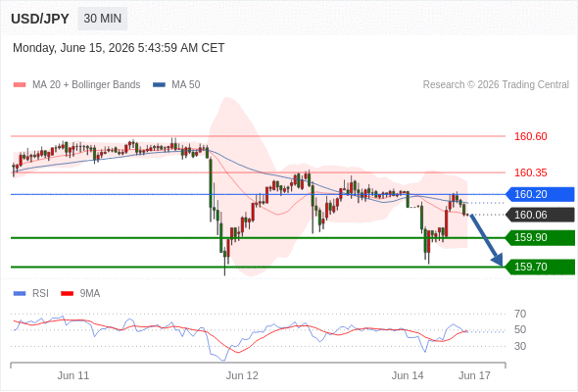
Task: Toggle the MA 50 legend label
Action: (x=186, y=85)
